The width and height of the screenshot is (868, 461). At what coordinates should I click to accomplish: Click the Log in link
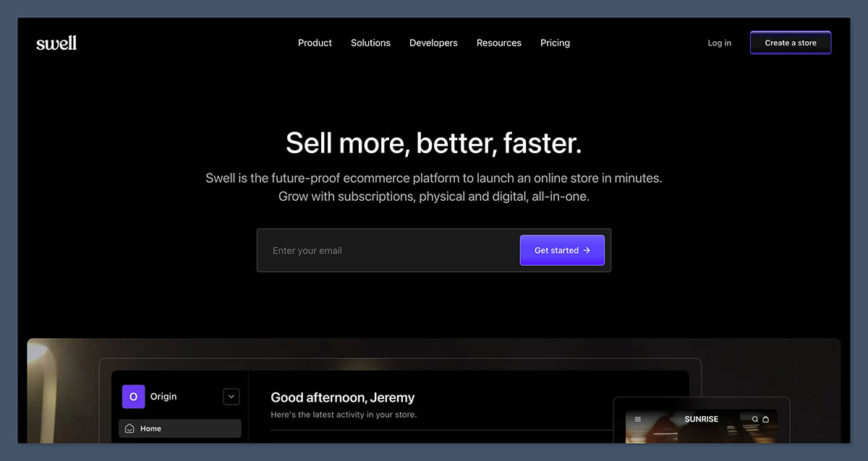(x=719, y=43)
